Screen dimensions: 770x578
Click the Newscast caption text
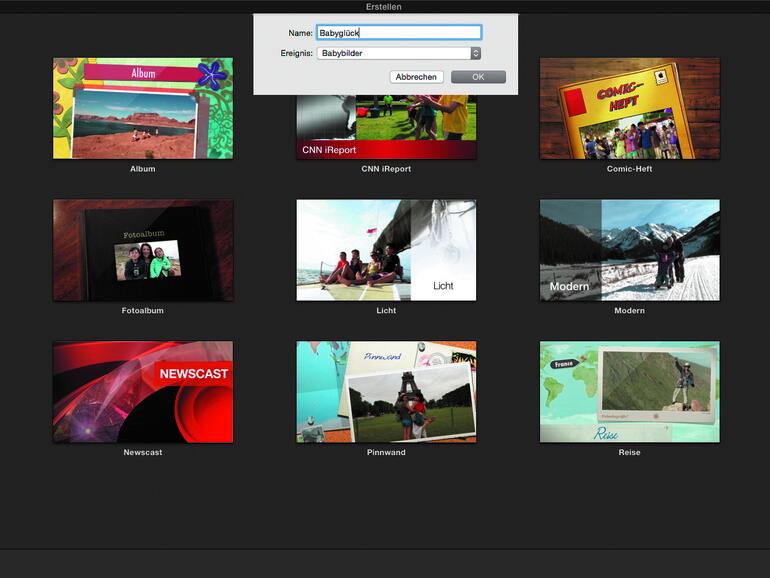(143, 452)
